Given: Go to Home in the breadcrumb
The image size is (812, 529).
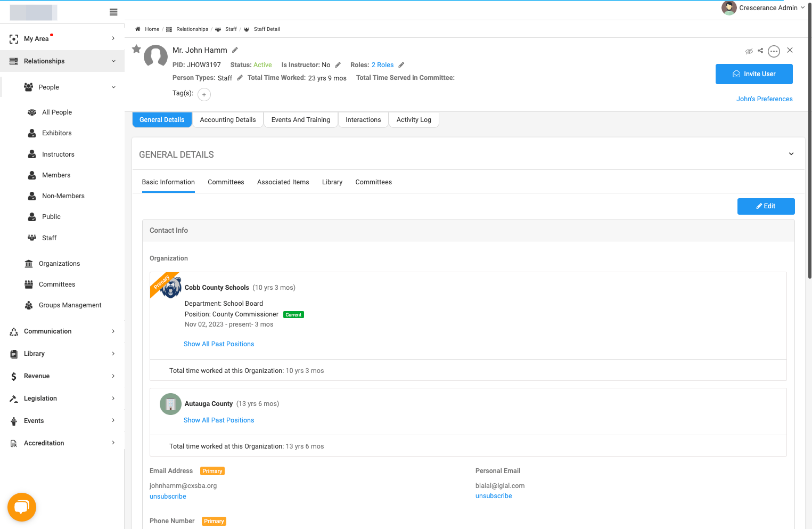Looking at the screenshot, I should pos(152,29).
